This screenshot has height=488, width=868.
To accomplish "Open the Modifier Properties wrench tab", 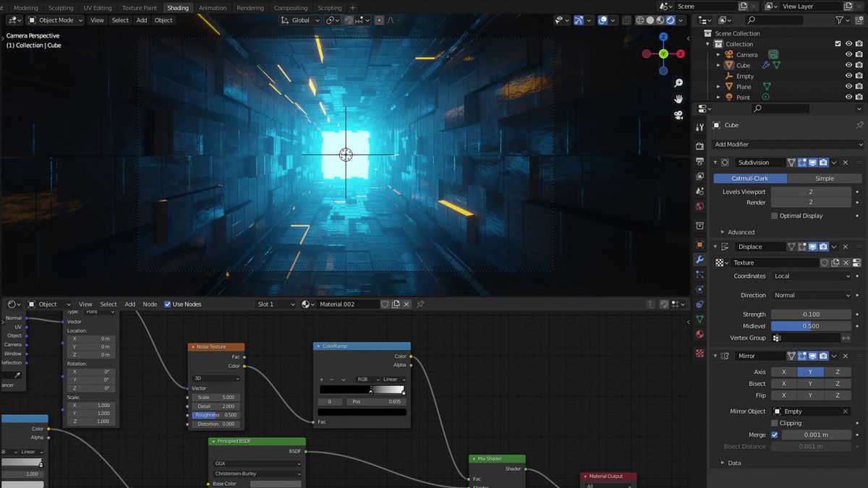I will point(699,259).
